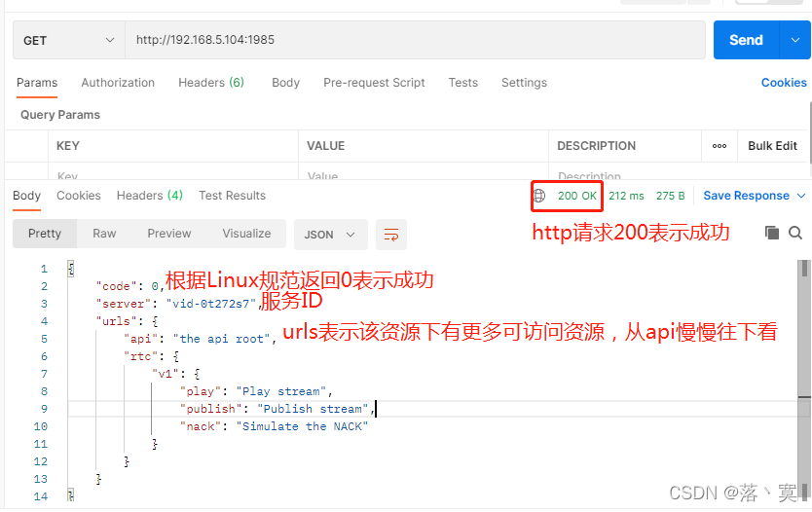The width and height of the screenshot is (812, 512).
Task: Open the Authorization tab
Action: pos(118,83)
